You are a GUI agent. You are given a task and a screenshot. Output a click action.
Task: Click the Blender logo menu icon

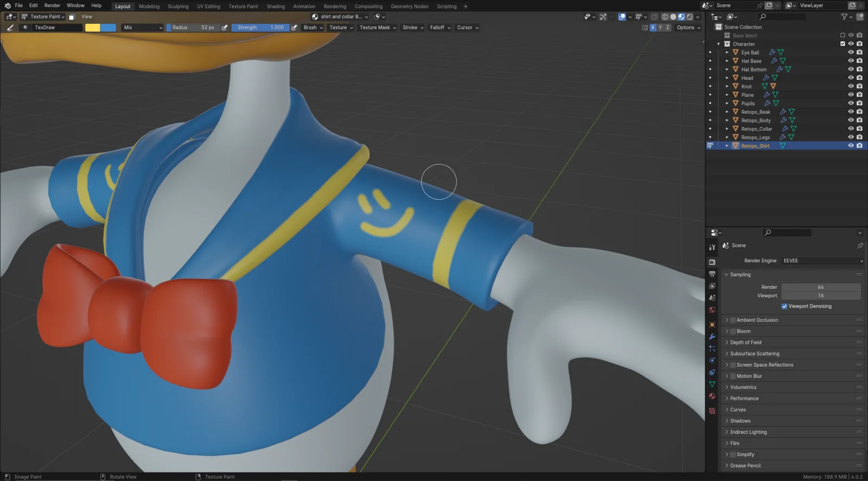(8, 5)
